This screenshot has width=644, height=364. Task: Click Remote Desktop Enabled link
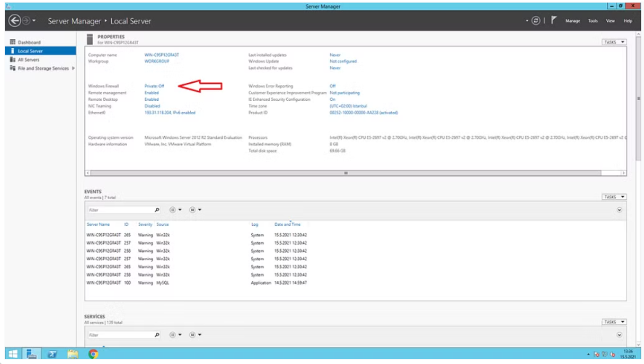coord(152,100)
